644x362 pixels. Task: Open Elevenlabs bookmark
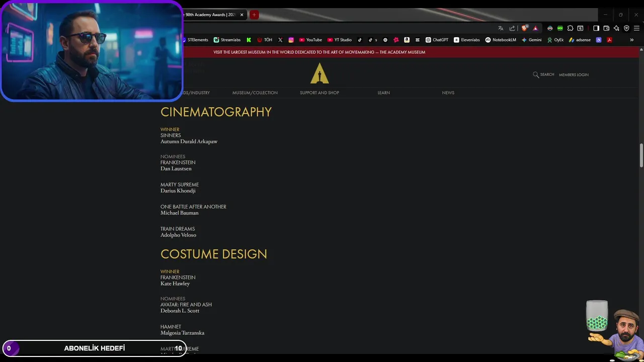click(467, 40)
